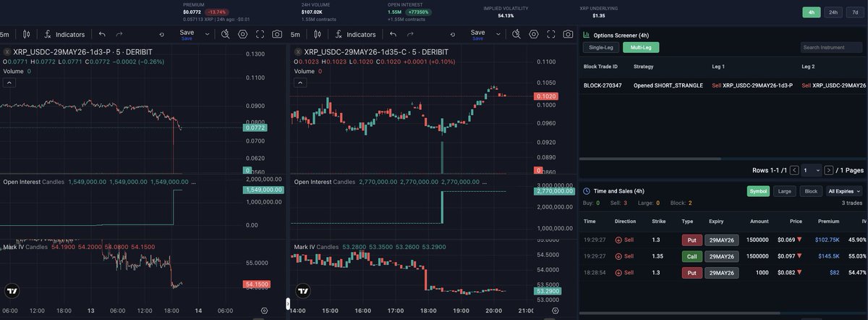Click Time and Sales clock icon
The width and height of the screenshot is (868, 320).
click(x=586, y=191)
